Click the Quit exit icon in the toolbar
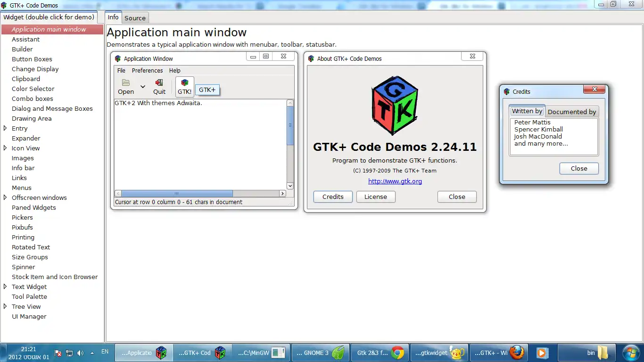The height and width of the screenshot is (362, 644). tap(159, 82)
